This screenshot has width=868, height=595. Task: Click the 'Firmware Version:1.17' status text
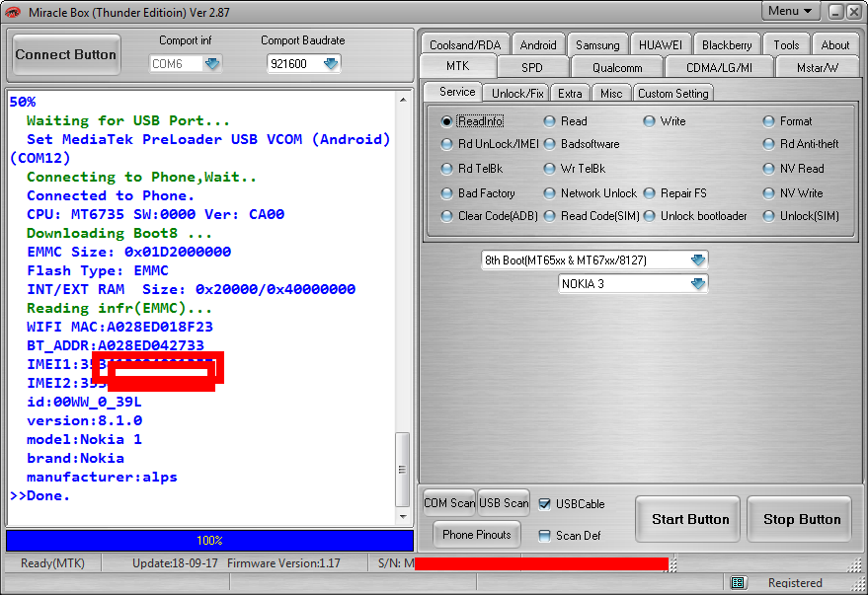point(283,562)
